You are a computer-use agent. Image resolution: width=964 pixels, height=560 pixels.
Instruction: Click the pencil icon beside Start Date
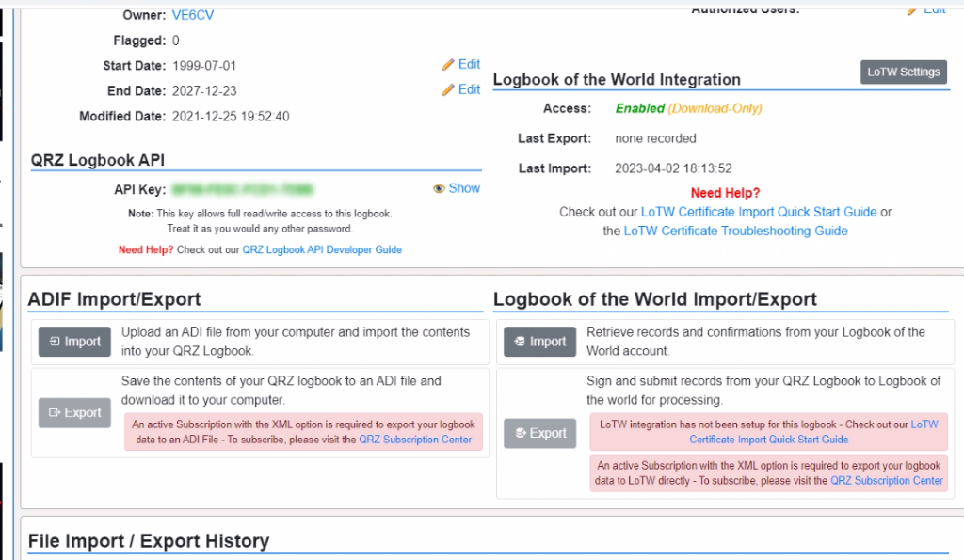coord(448,65)
